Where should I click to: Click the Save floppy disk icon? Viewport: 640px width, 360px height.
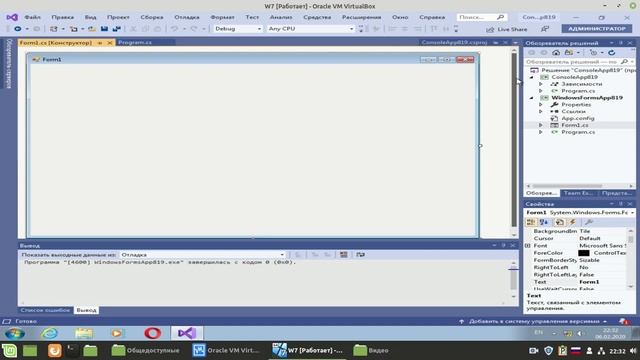104,29
